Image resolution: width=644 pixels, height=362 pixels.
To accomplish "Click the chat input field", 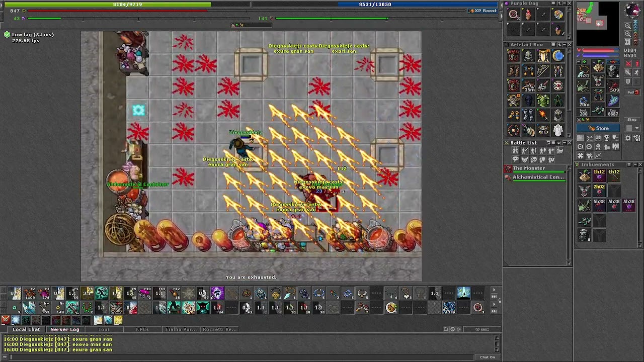I will point(242,357).
